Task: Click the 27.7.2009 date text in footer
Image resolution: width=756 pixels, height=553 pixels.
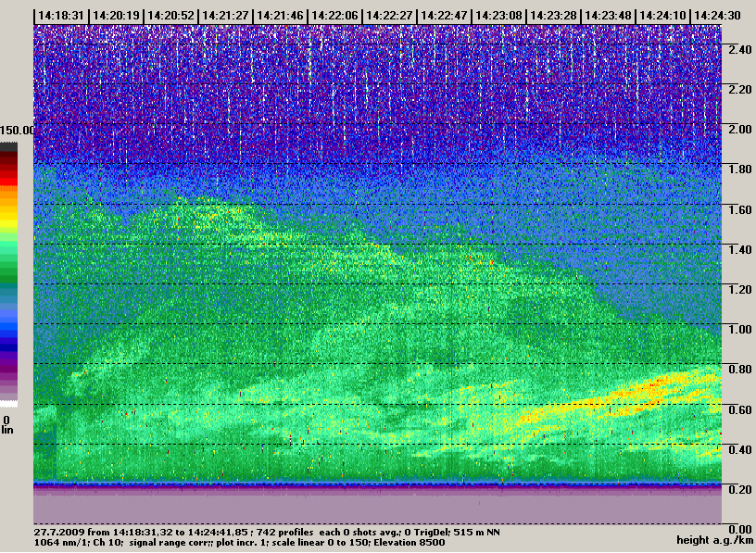Action: [x=60, y=533]
